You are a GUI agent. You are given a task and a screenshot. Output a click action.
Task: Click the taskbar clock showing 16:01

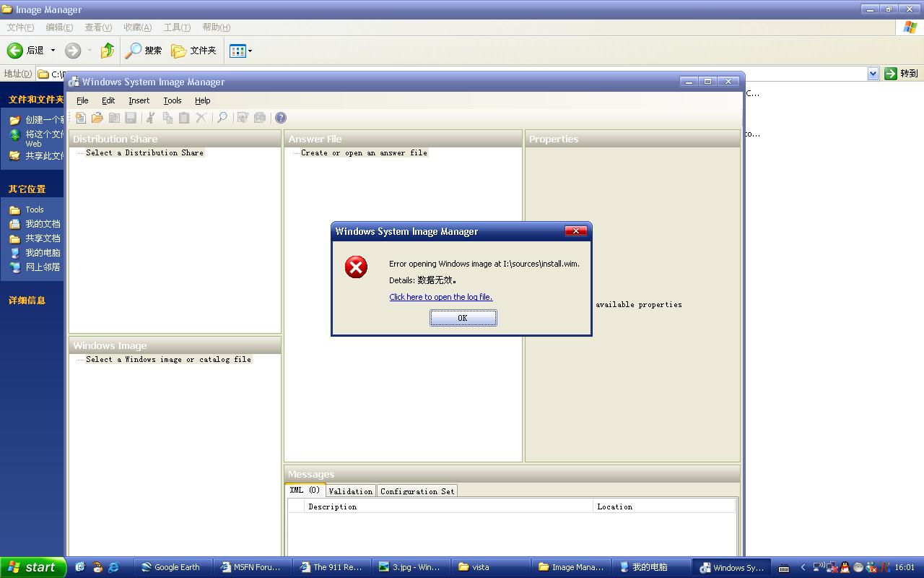click(905, 568)
